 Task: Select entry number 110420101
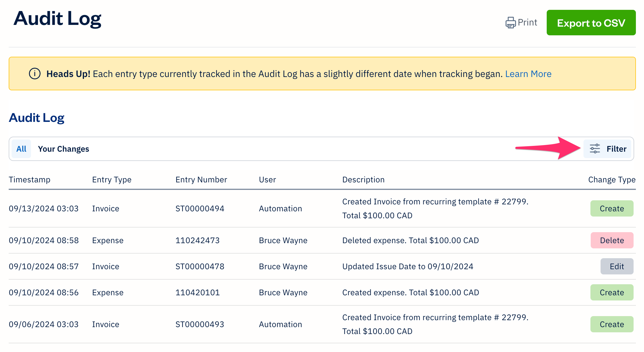tap(197, 292)
